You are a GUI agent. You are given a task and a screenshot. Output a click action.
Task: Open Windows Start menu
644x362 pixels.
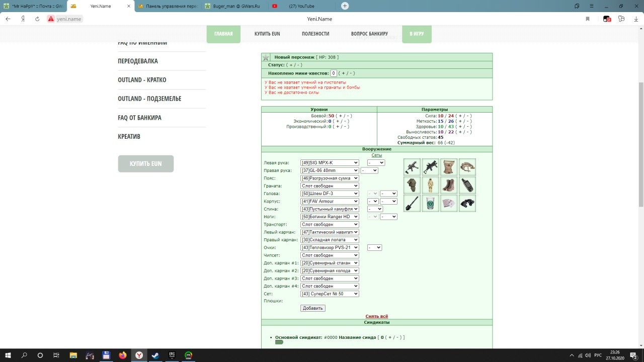click(x=8, y=355)
